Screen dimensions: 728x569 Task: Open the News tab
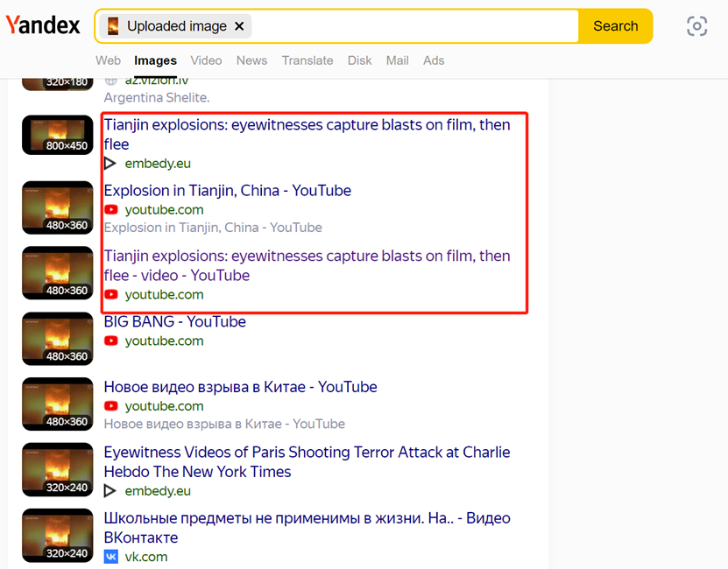pyautogui.click(x=251, y=60)
